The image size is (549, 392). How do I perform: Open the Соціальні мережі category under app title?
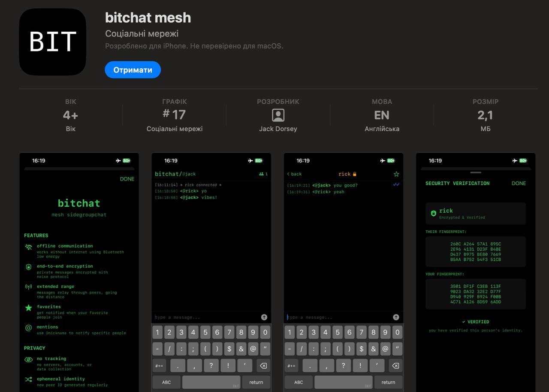click(x=142, y=33)
